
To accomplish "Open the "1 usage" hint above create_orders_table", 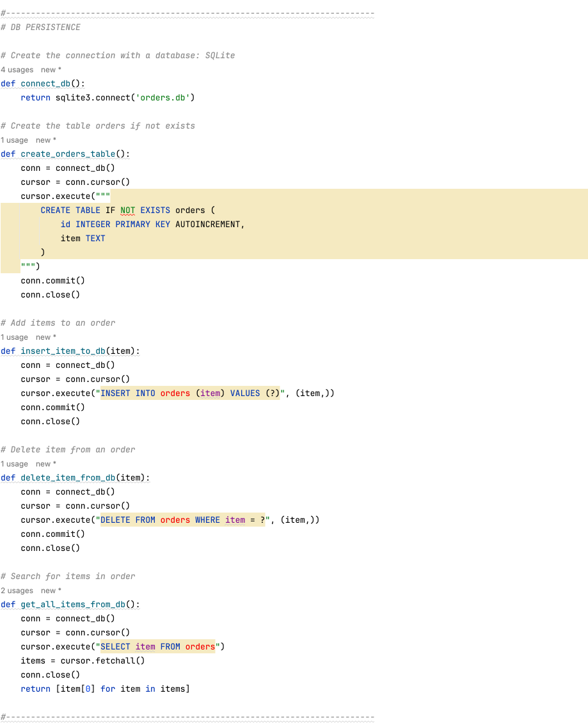I will pyautogui.click(x=14, y=140).
